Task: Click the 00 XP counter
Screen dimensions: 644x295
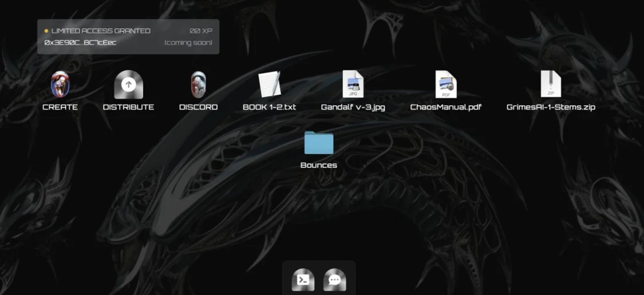Action: tap(201, 31)
